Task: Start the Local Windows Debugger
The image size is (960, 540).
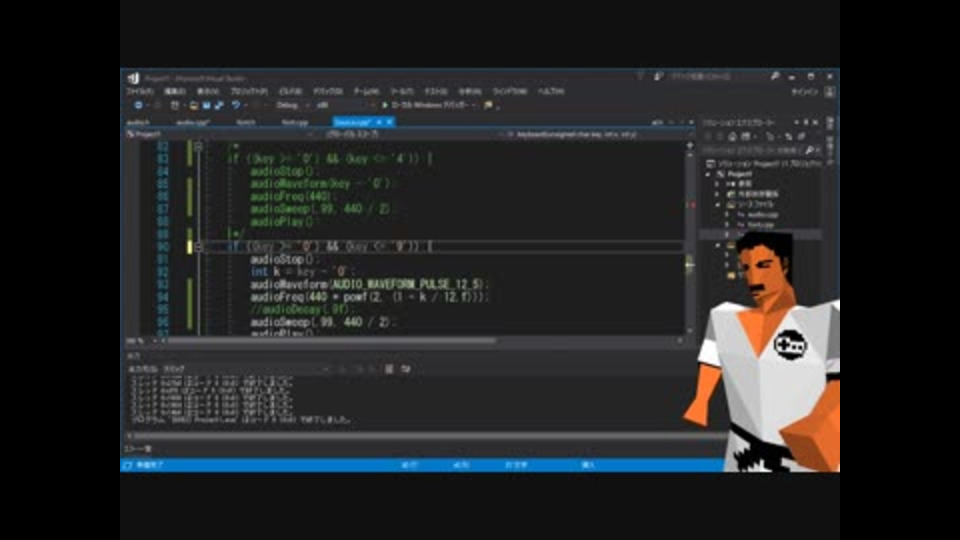Action: tap(427, 105)
